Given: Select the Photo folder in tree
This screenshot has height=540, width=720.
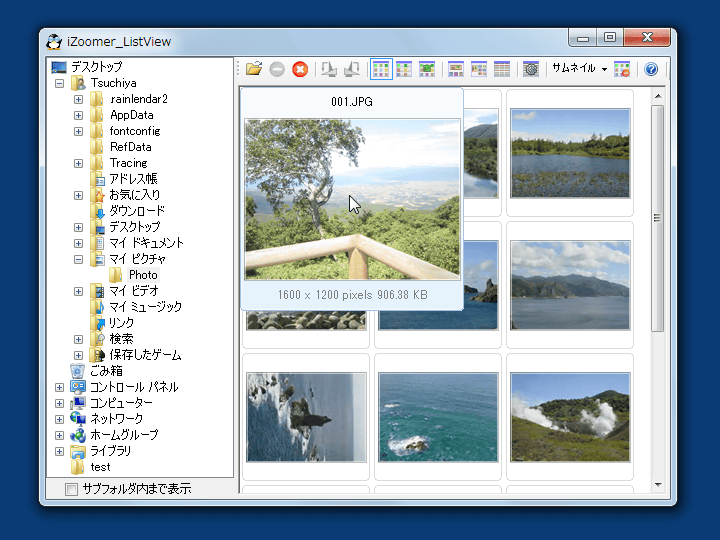Looking at the screenshot, I should pyautogui.click(x=143, y=275).
